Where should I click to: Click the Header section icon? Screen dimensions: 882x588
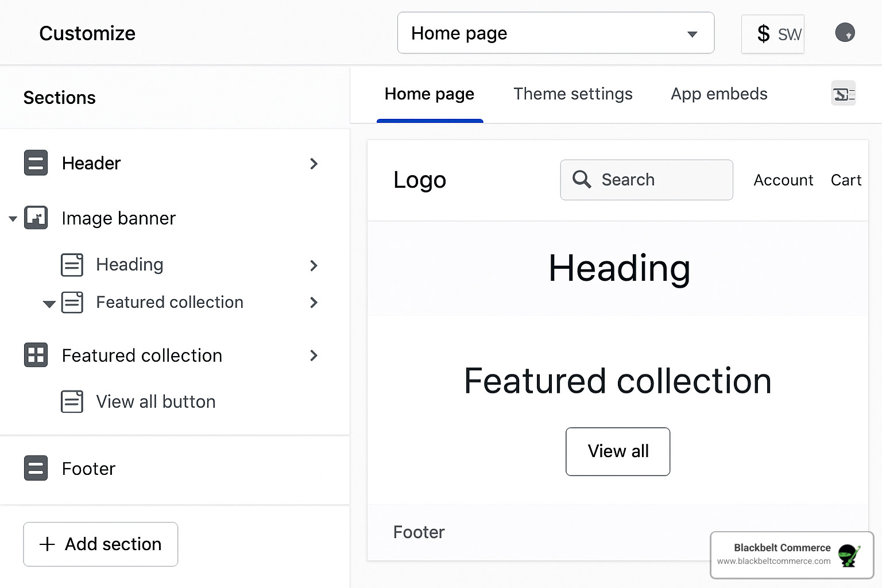pyautogui.click(x=36, y=163)
